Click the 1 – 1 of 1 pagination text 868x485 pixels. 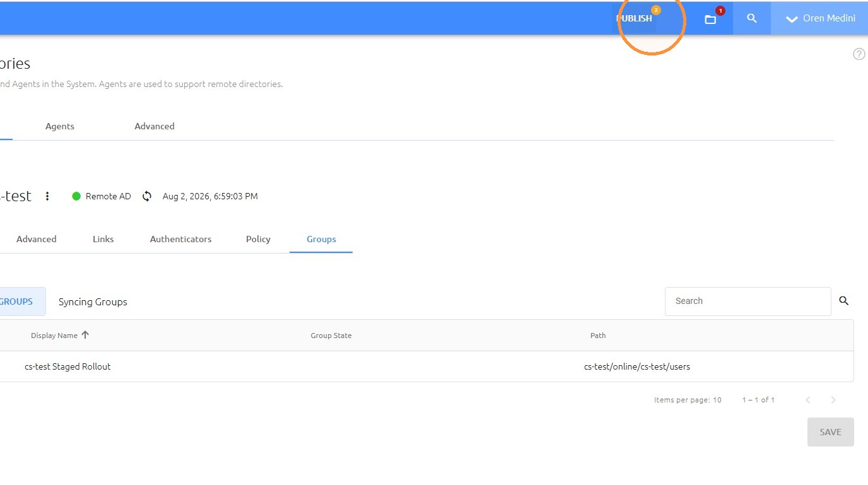click(758, 400)
